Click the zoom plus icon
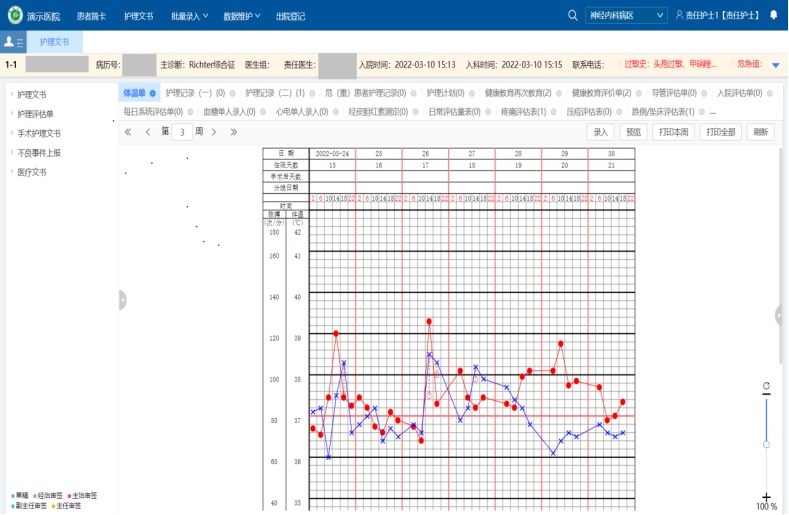Screen dimensions: 789x515 click(766, 496)
